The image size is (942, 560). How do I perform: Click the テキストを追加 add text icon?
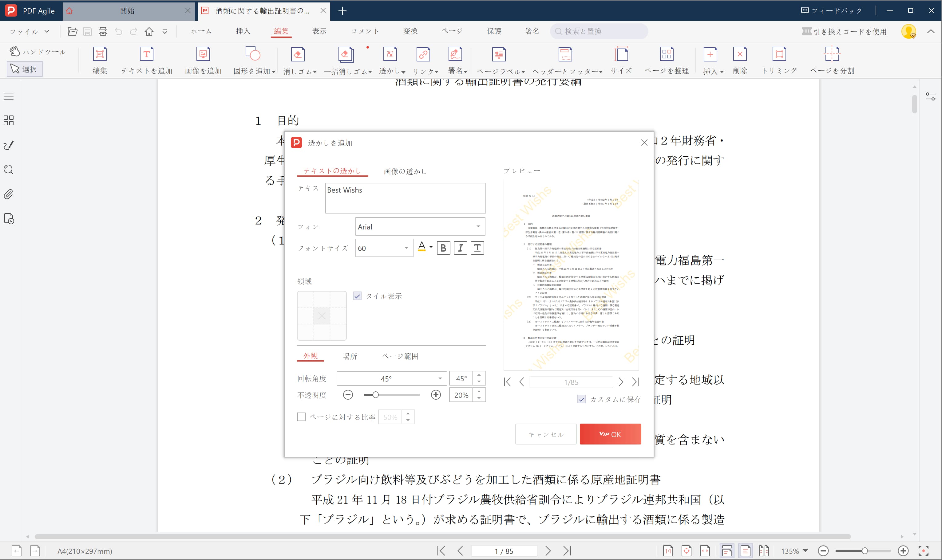[x=147, y=54]
